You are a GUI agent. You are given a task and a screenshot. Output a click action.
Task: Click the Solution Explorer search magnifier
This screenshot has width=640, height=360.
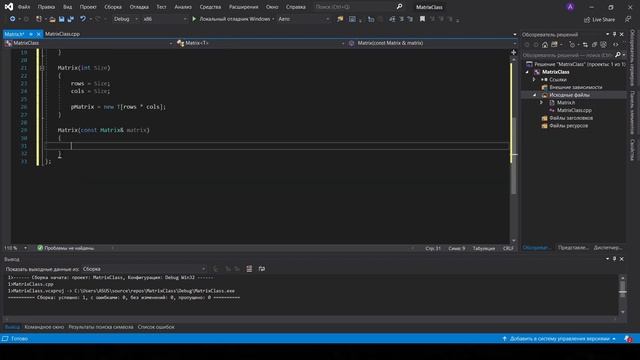click(618, 55)
